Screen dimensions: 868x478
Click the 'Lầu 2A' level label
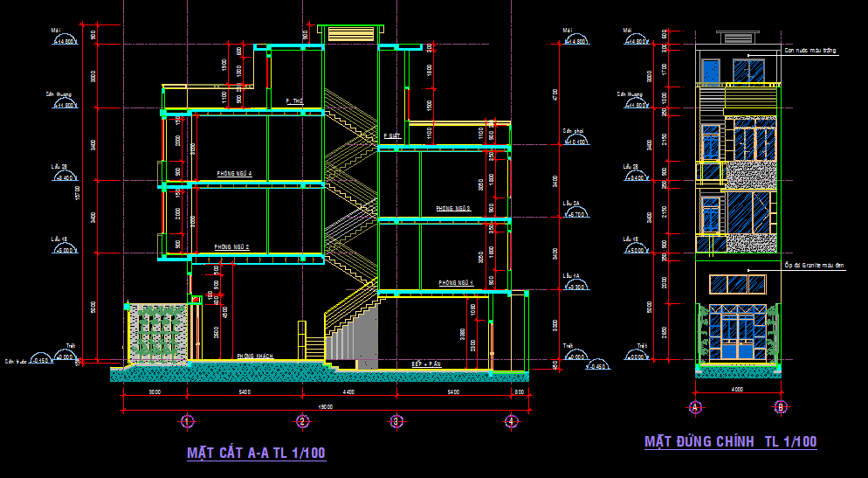coord(571,204)
